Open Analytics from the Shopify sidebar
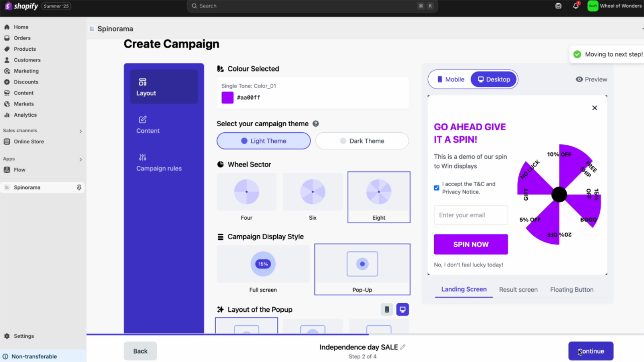The height and width of the screenshot is (362, 644). coord(25,115)
